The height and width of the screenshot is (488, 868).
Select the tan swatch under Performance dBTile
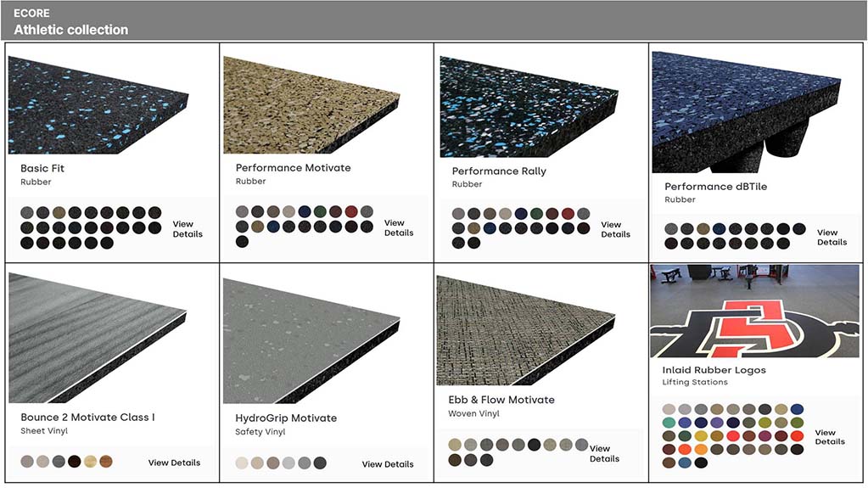tap(703, 229)
